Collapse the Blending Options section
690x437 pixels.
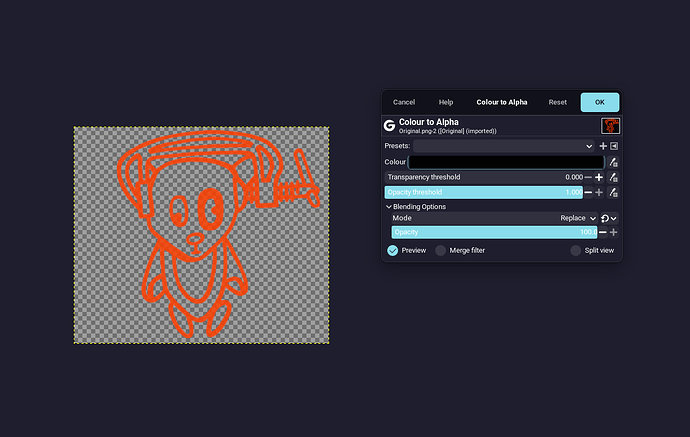coord(389,207)
